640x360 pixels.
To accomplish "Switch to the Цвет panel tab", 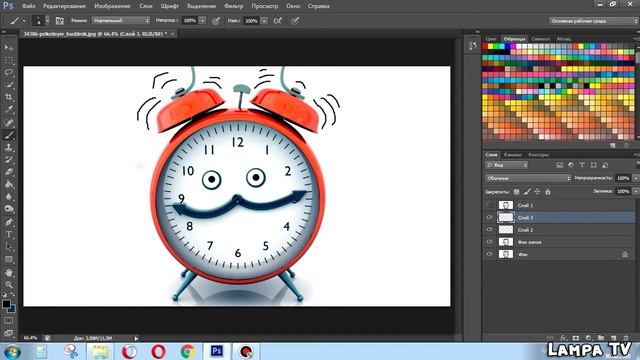I will tap(491, 39).
